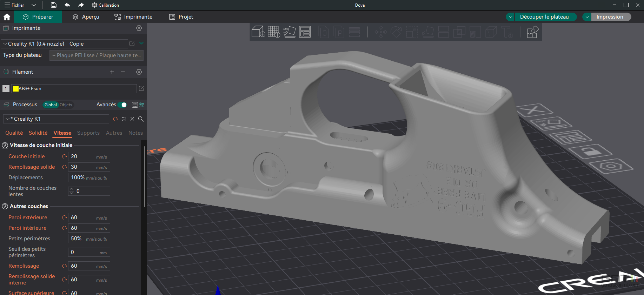The image size is (644, 295).
Task: Expand the arrow next to Fichier
Action: point(34,5)
